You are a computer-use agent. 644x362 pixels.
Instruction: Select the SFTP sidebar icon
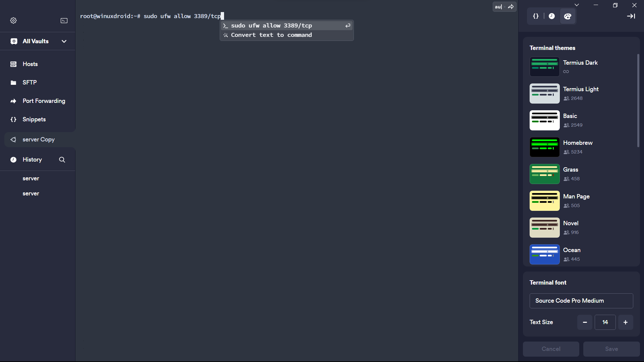13,82
